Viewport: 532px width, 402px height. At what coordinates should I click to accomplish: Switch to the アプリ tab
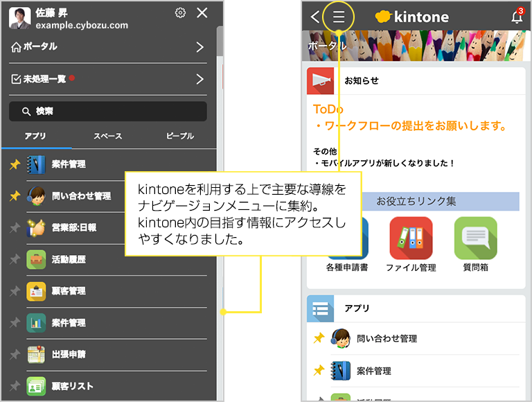(35, 136)
